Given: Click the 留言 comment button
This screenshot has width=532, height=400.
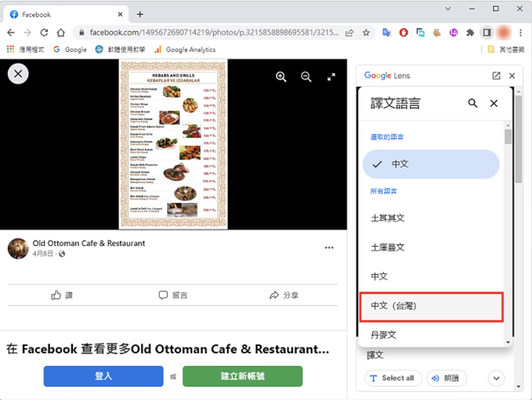Looking at the screenshot, I should coord(173,295).
